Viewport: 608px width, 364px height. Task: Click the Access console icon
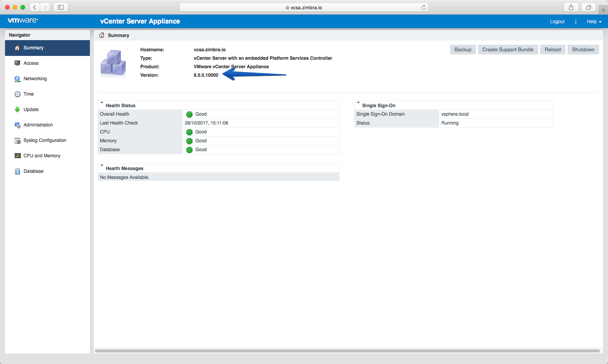click(17, 63)
